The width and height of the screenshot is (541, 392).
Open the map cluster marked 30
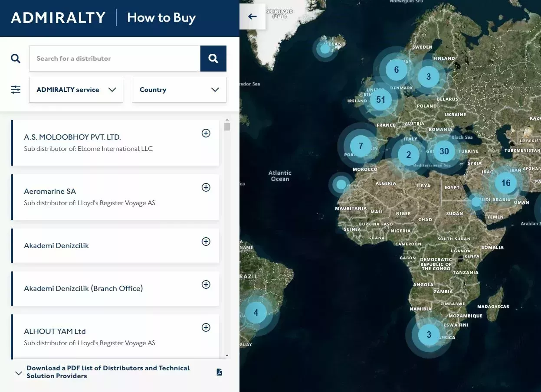click(444, 151)
